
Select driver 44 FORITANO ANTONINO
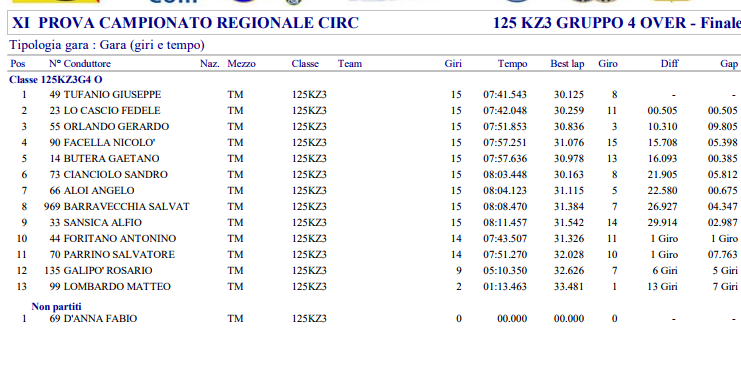click(112, 239)
